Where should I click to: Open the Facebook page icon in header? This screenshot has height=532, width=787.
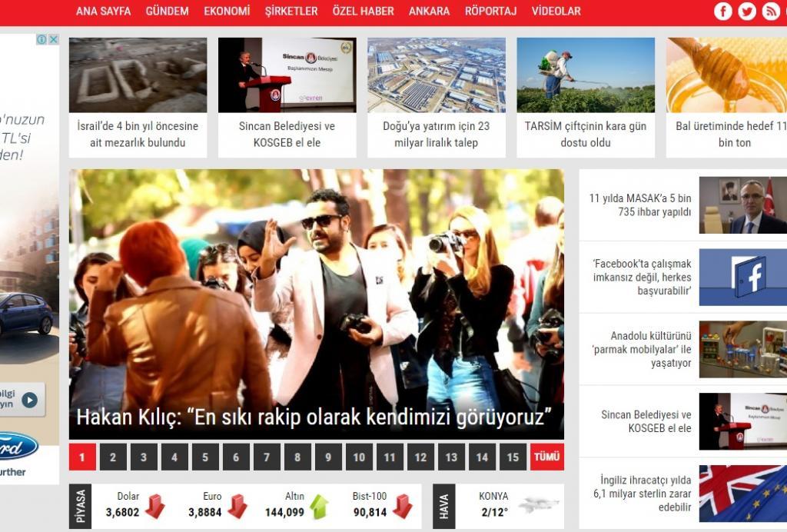(722, 11)
